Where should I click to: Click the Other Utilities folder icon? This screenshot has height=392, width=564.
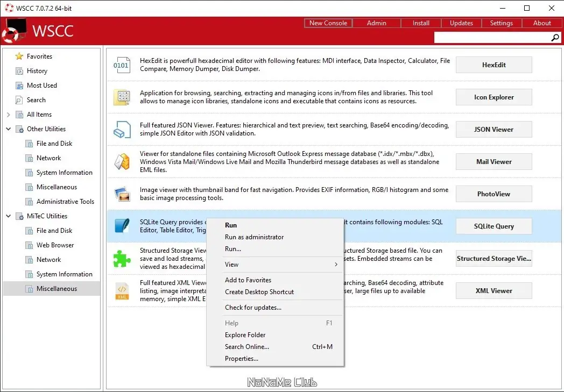click(19, 129)
